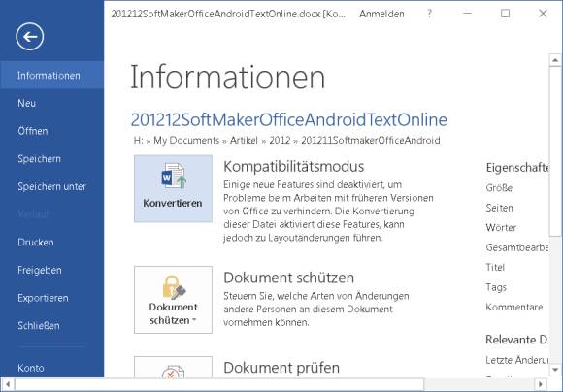Click the document title 201212SoftMakerOfficeAndroidTextOnline

289,119
